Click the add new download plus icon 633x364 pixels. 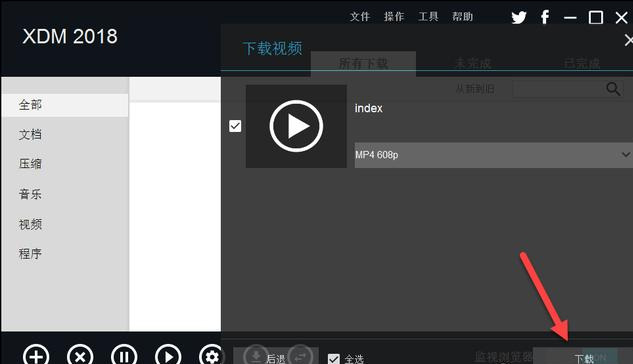36,356
